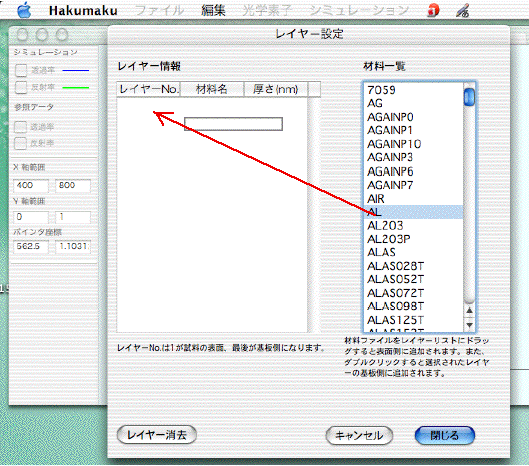Click the material list scroll down arrow
The width and height of the screenshot is (529, 466).
(469, 325)
